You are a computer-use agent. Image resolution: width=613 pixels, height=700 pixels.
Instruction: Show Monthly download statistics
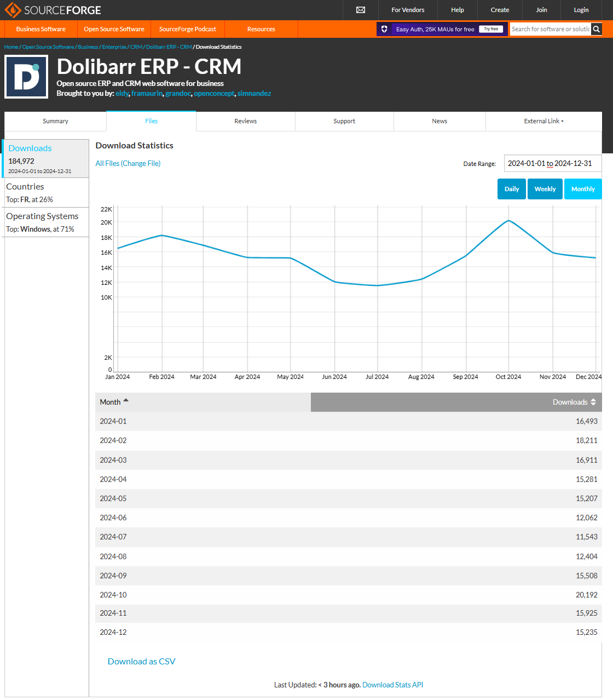[583, 189]
